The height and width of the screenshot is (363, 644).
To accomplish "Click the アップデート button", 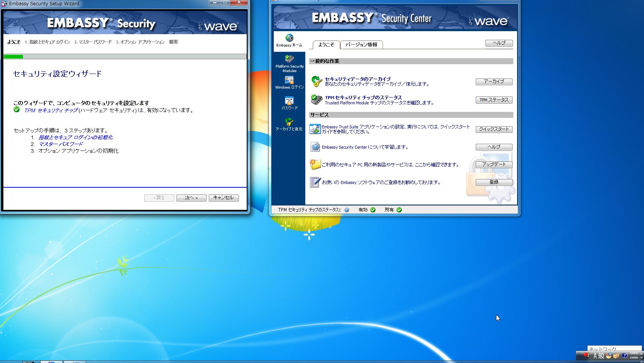I will [494, 164].
